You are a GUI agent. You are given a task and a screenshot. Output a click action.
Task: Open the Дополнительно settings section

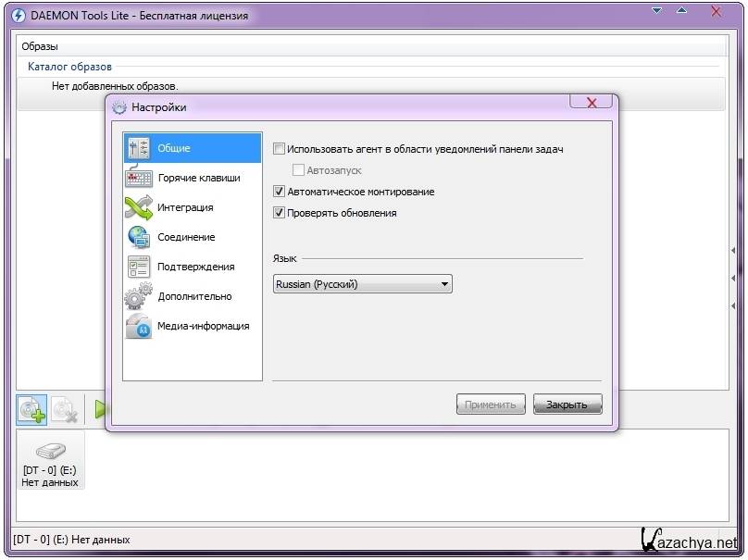point(193,296)
